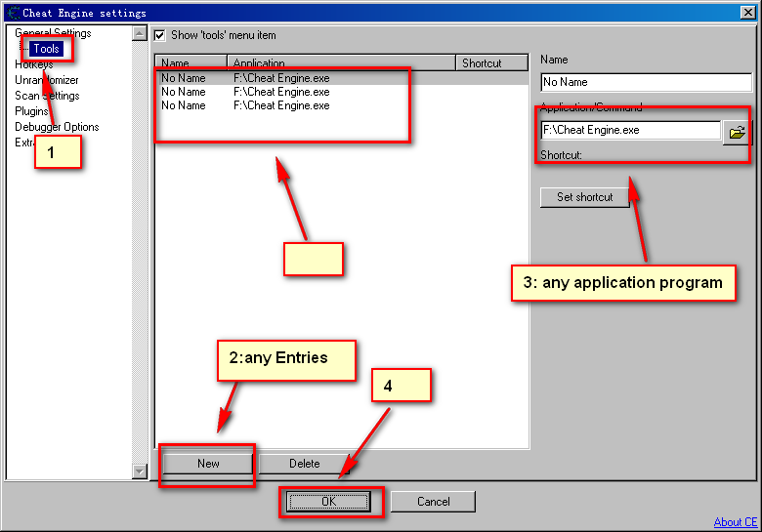Click the Cheat Engine title bar icon
The height and width of the screenshot is (532, 762).
(x=13, y=13)
